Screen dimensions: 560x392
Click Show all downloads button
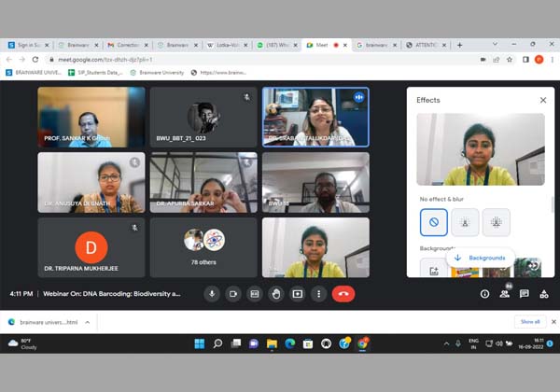pyautogui.click(x=530, y=321)
